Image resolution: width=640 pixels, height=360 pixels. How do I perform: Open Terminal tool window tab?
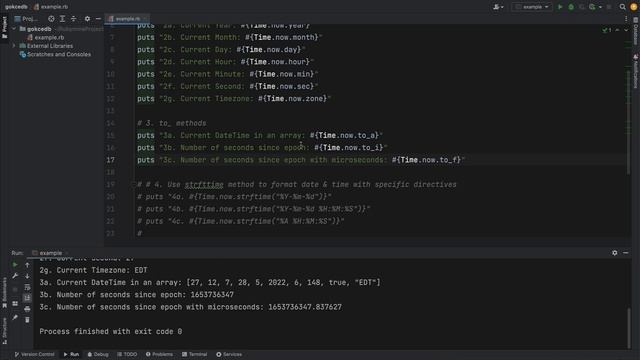[195, 354]
